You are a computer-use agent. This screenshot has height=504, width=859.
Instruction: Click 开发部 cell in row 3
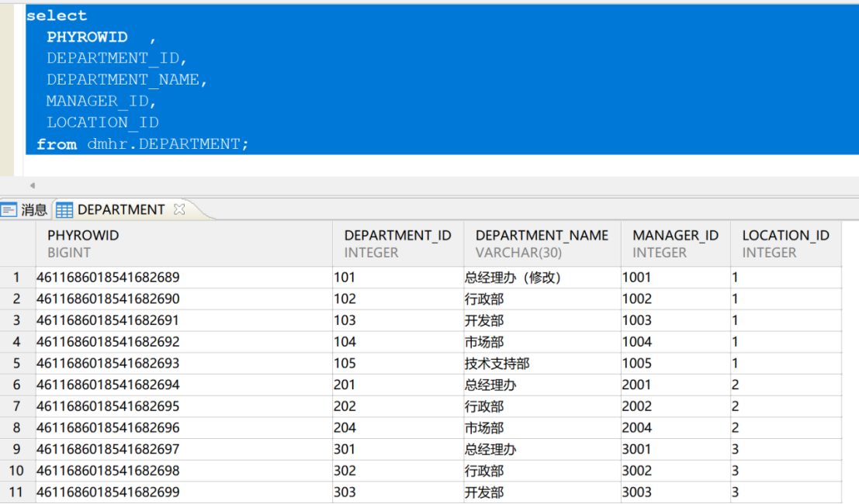pyautogui.click(x=542, y=320)
